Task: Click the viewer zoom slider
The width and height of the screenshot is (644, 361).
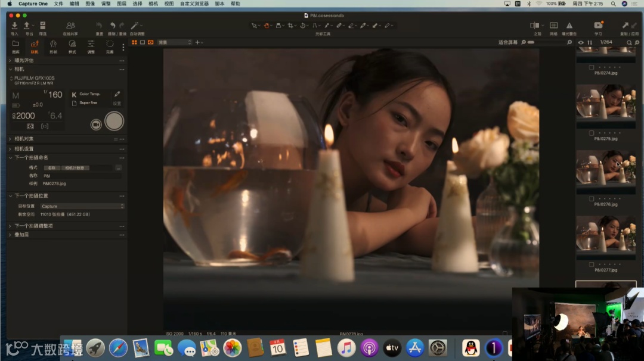Action: 546,42
